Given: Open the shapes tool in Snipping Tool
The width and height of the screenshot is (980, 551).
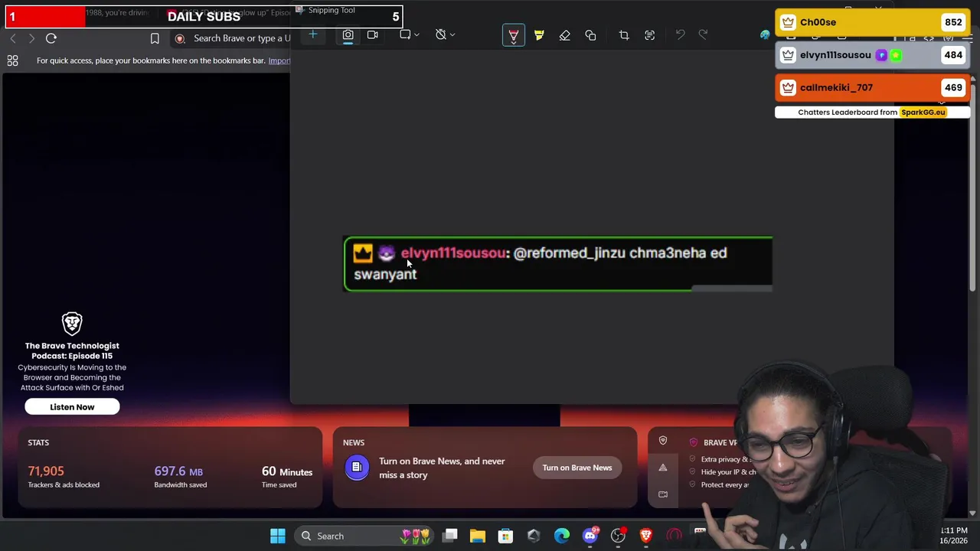Looking at the screenshot, I should [x=590, y=35].
